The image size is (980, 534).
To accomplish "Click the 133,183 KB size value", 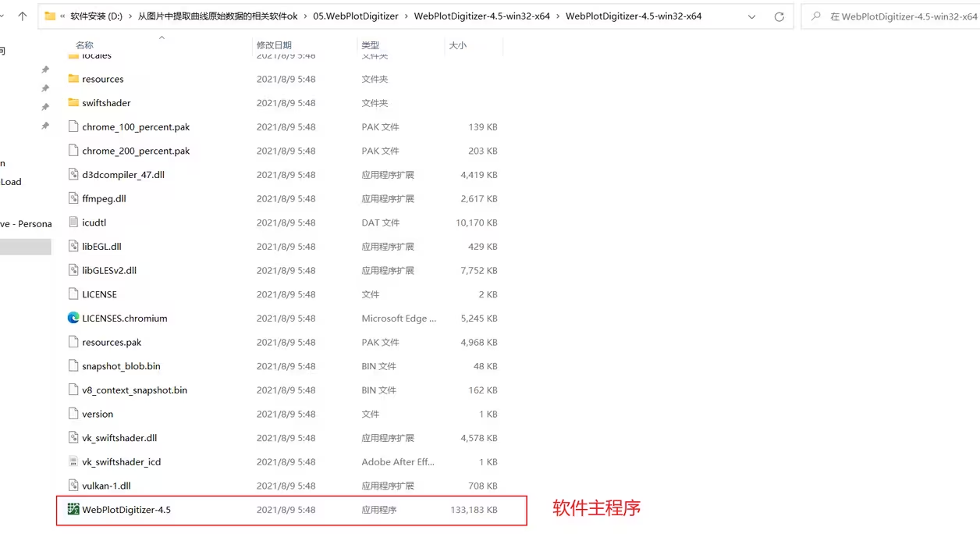I will 474,510.
